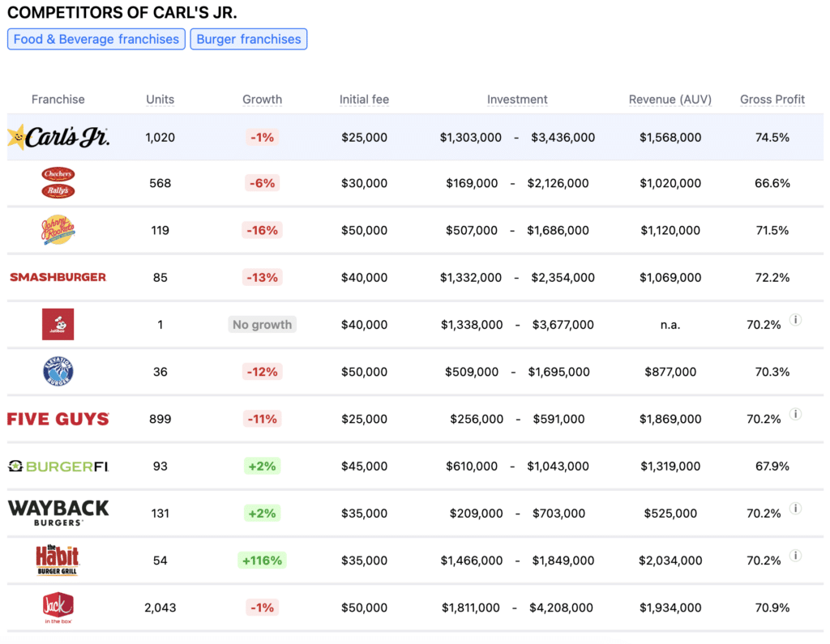
Task: Click the 70.9% gross profit value
Action: pyautogui.click(x=772, y=608)
